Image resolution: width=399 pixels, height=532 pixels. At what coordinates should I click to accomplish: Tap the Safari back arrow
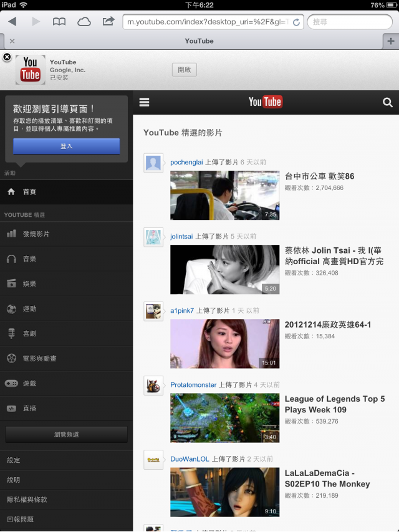tap(12, 22)
